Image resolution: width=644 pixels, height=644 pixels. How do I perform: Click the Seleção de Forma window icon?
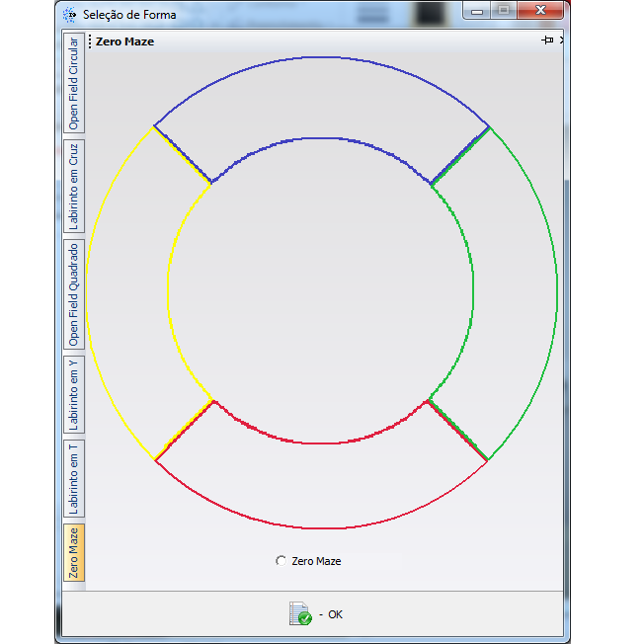pos(70,15)
